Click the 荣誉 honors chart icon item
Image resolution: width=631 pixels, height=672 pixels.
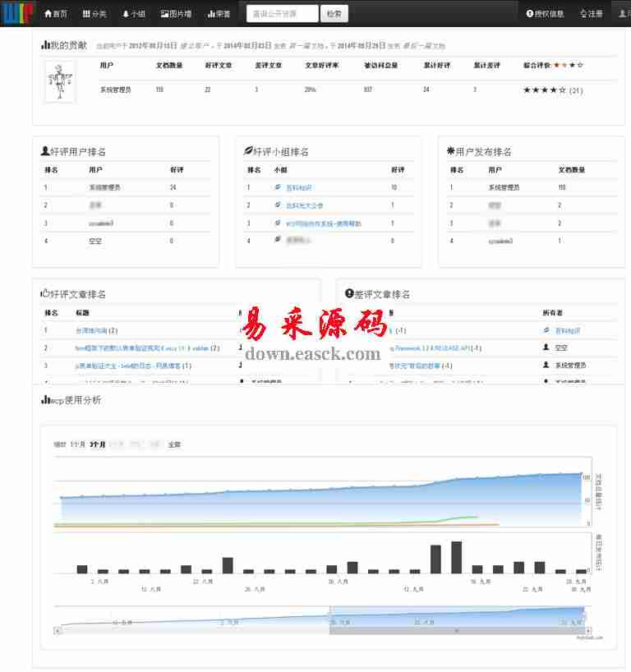[219, 14]
